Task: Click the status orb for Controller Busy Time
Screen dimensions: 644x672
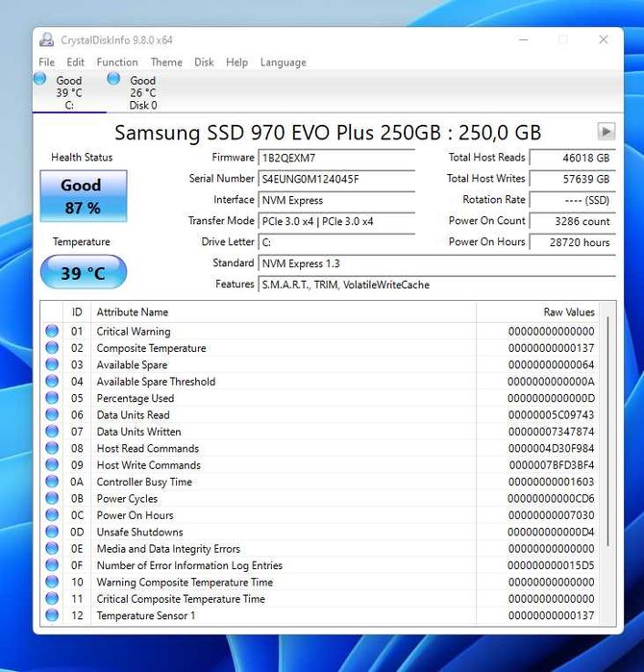Action: (52, 482)
